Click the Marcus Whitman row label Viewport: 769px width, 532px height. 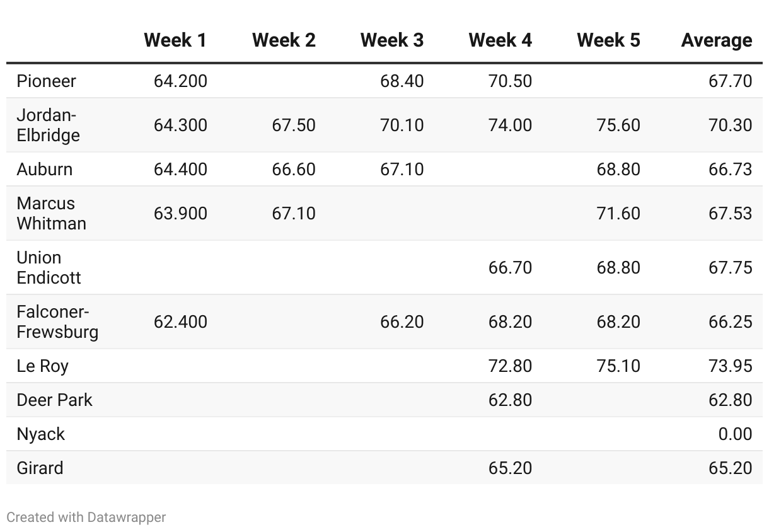(x=51, y=214)
